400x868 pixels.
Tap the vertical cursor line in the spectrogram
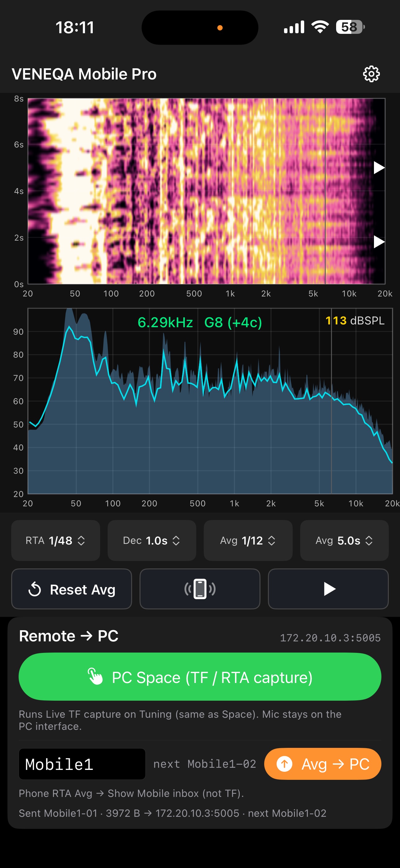325,191
